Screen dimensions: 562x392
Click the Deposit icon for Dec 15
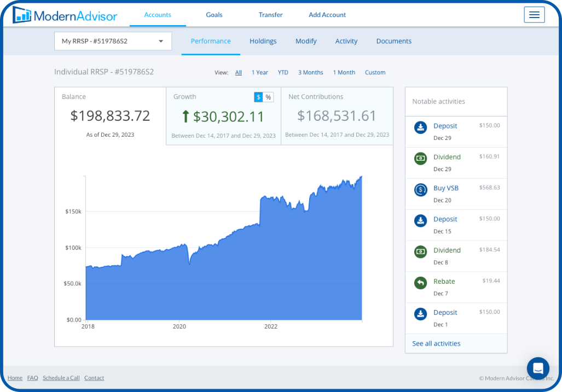point(420,220)
